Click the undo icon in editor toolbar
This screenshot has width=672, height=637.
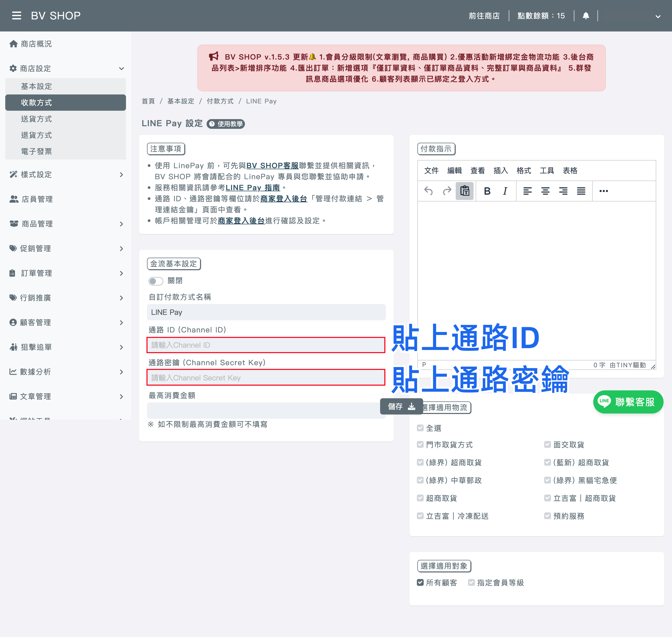[x=429, y=191]
